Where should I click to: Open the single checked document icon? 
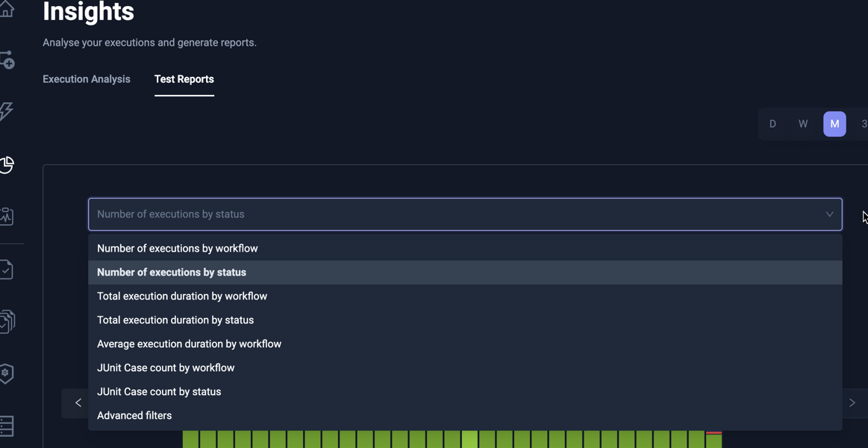(x=6, y=270)
